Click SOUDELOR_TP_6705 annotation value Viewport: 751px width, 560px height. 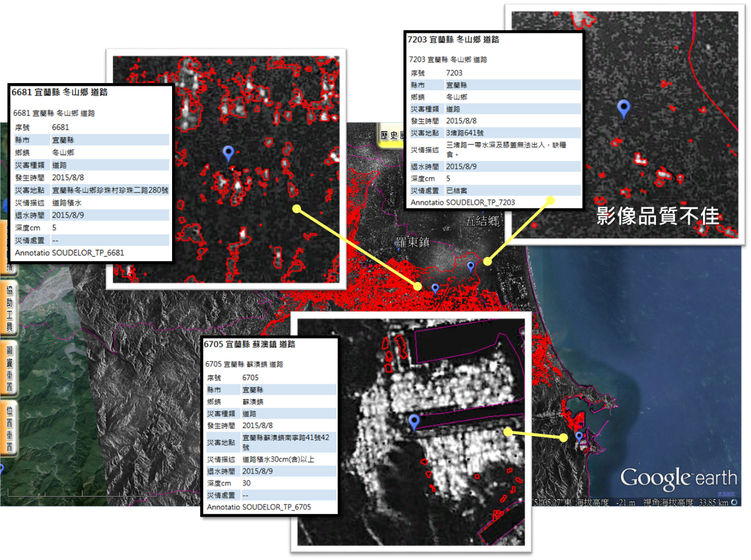point(276,507)
